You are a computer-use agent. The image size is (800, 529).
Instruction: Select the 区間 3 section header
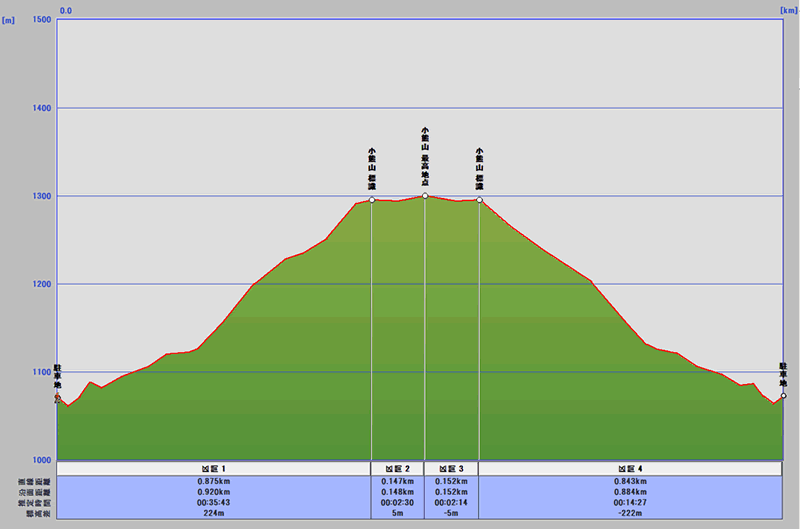pyautogui.click(x=451, y=468)
